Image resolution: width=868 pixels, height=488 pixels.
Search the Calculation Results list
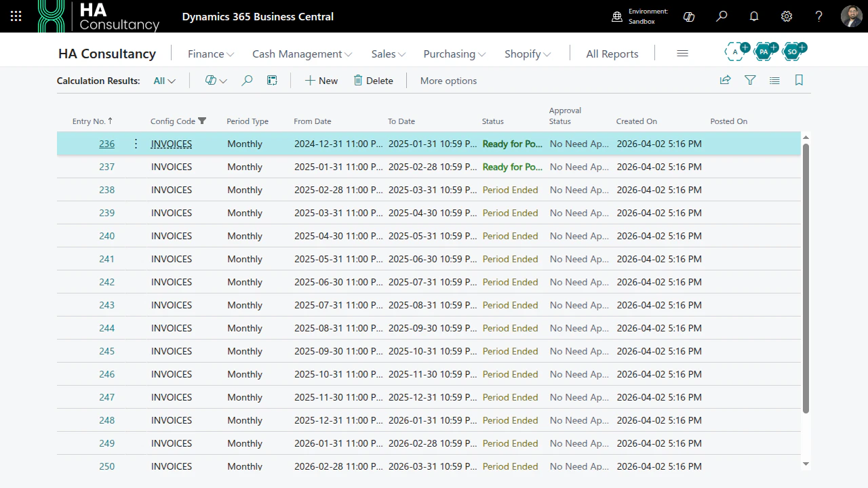pyautogui.click(x=247, y=81)
